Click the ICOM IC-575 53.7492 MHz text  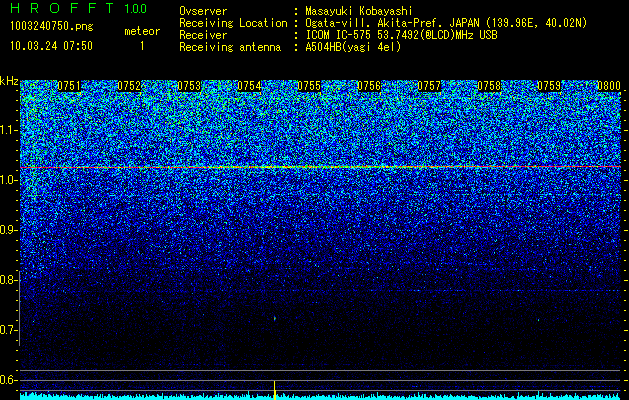[402, 35]
